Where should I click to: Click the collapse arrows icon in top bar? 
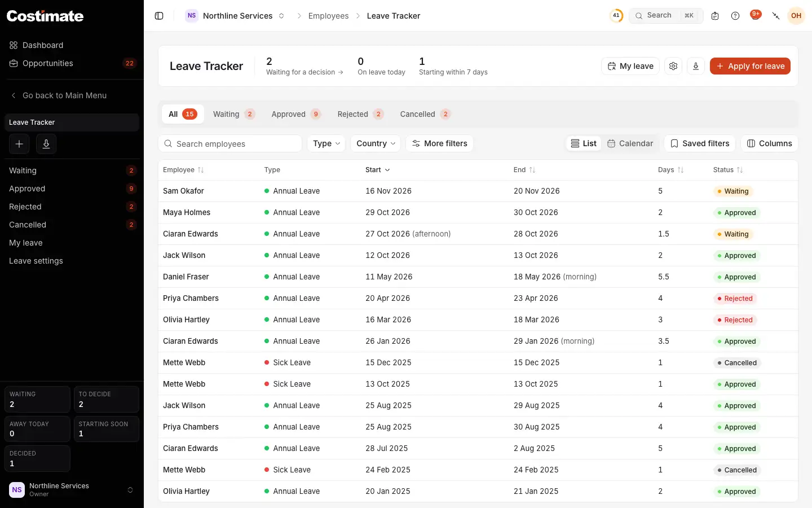tap(776, 16)
